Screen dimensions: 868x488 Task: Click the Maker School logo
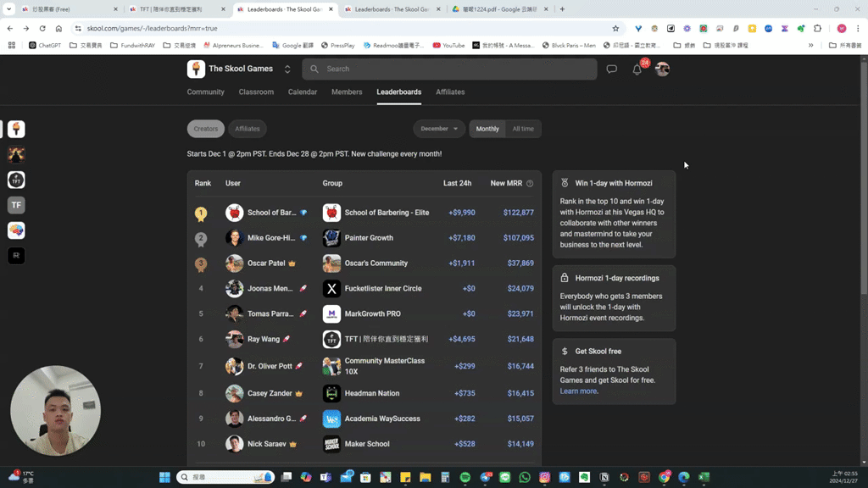pos(331,444)
